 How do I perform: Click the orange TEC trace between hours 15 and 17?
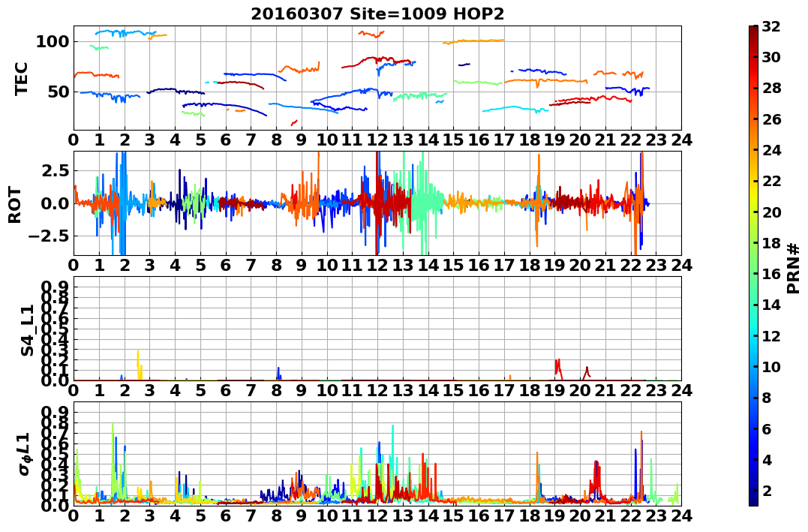point(473,41)
